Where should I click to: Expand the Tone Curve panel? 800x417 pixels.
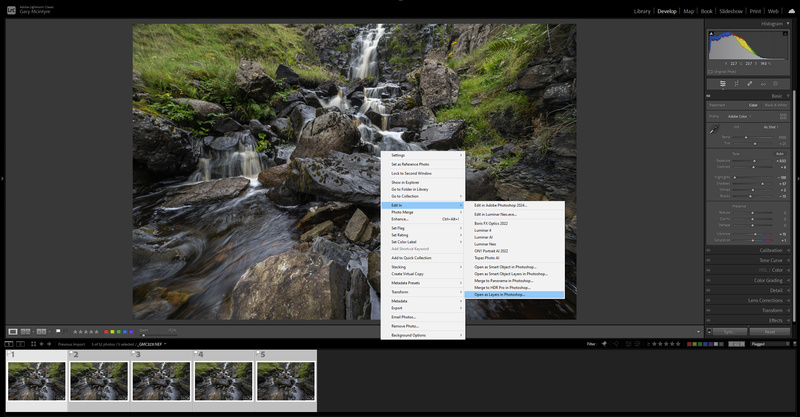click(x=770, y=260)
